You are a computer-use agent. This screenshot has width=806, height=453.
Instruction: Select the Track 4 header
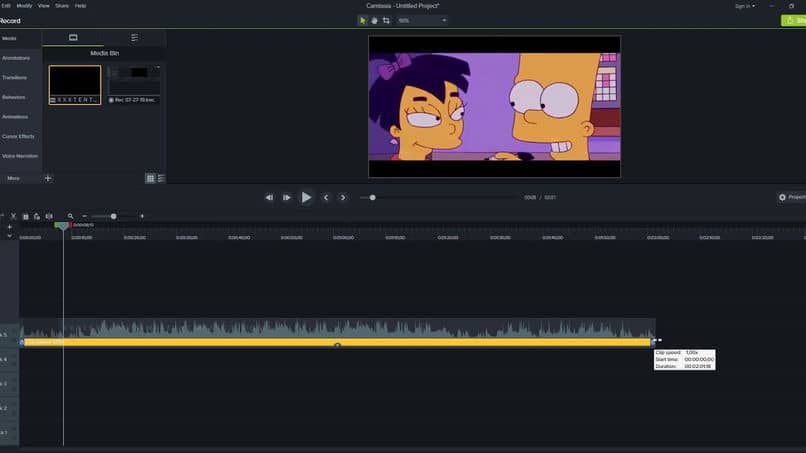click(x=9, y=359)
